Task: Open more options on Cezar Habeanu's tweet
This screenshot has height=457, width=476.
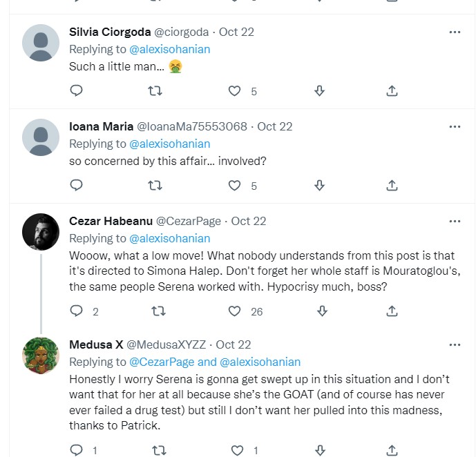Action: (x=455, y=221)
